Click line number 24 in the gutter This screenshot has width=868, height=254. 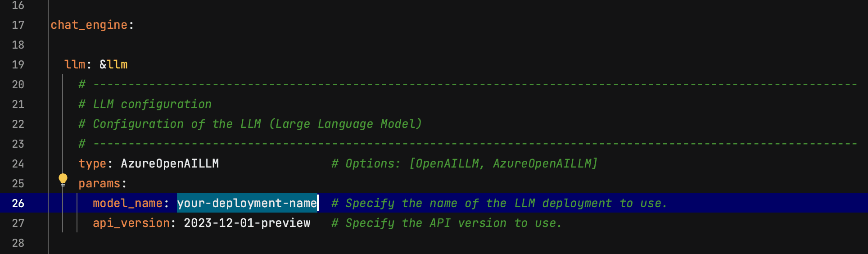(18, 164)
